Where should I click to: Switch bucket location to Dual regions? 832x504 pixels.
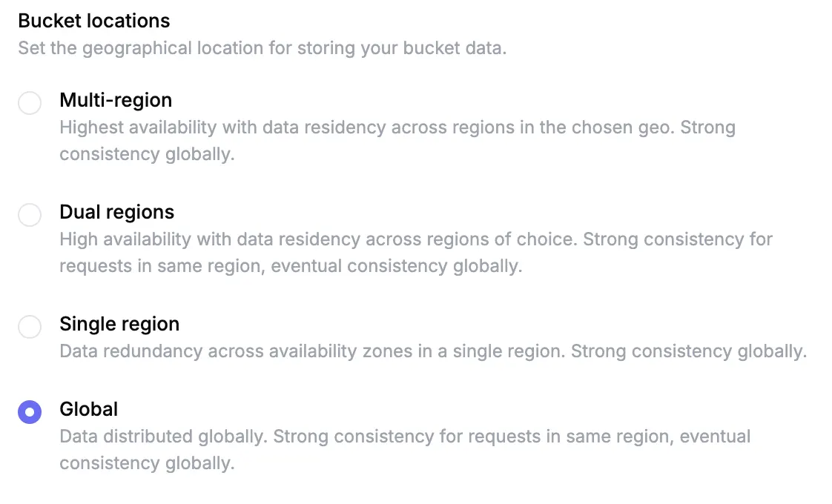tap(30, 215)
